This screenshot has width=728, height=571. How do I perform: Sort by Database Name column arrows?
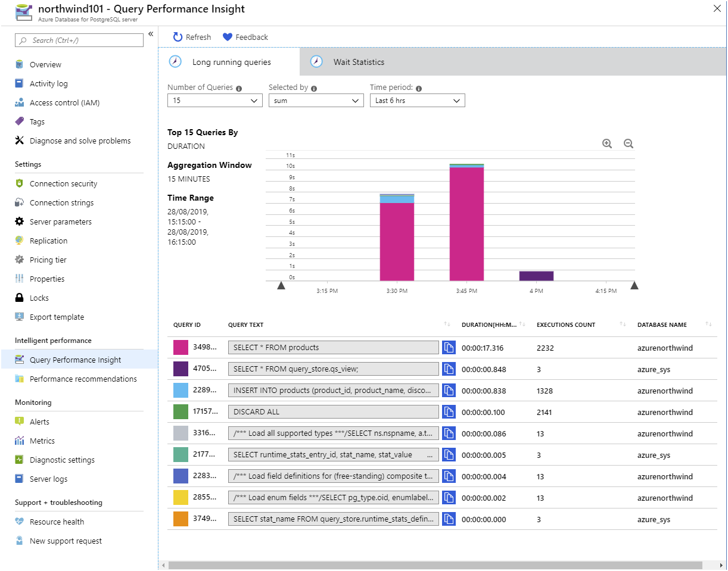point(708,324)
